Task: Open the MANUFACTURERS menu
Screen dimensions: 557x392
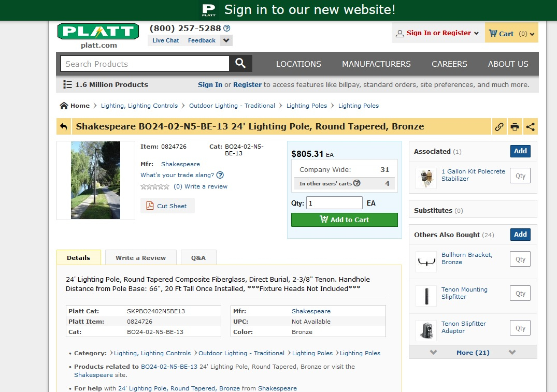Action: pos(376,64)
